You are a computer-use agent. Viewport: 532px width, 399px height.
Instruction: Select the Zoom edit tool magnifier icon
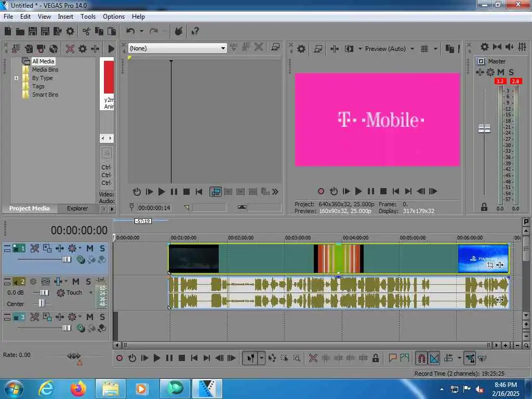point(297,358)
